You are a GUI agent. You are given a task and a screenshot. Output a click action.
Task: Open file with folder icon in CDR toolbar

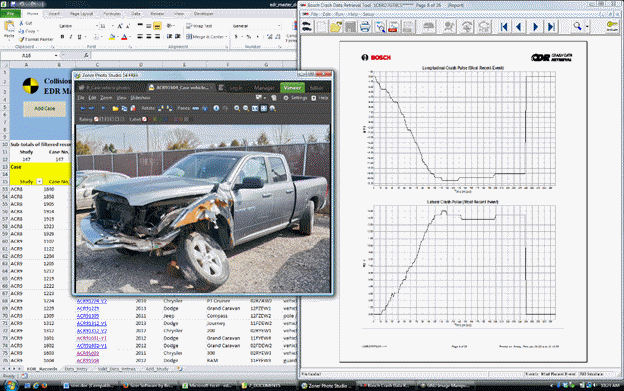(x=335, y=27)
